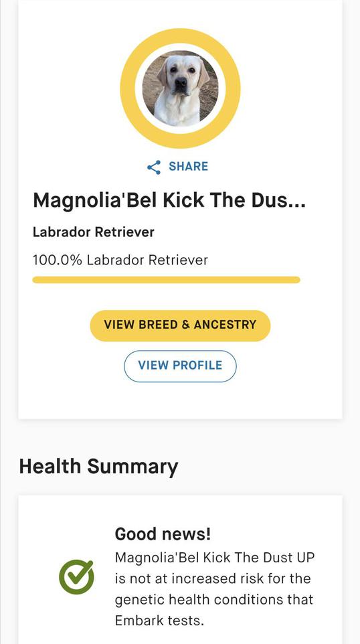Click the bold Labrador Retriever breed label

point(94,232)
